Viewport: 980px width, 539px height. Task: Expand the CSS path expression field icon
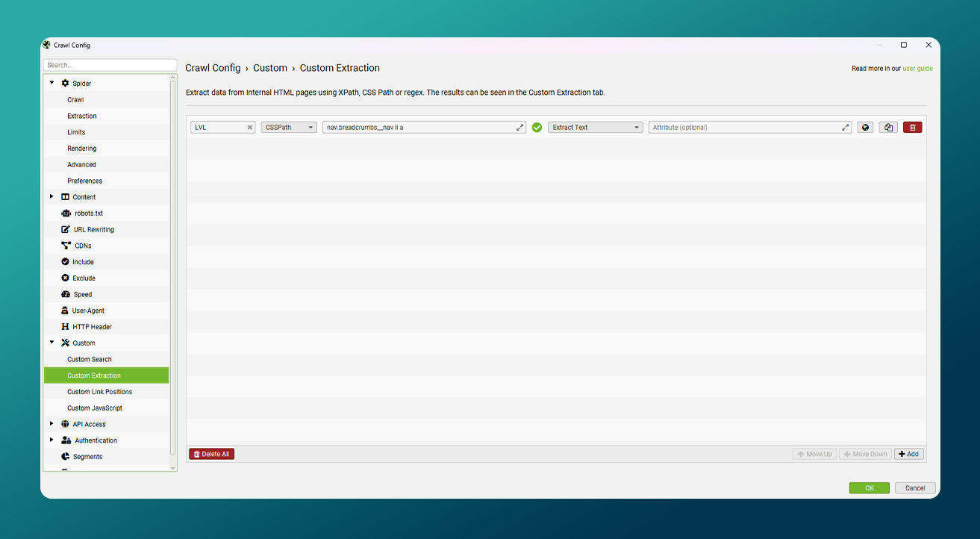click(520, 128)
